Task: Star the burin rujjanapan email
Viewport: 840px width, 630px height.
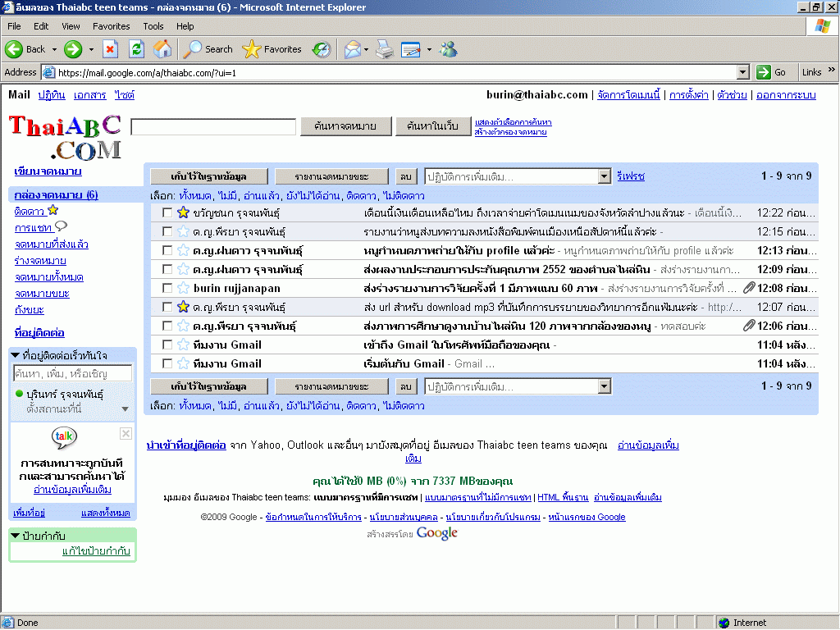Action: click(183, 288)
